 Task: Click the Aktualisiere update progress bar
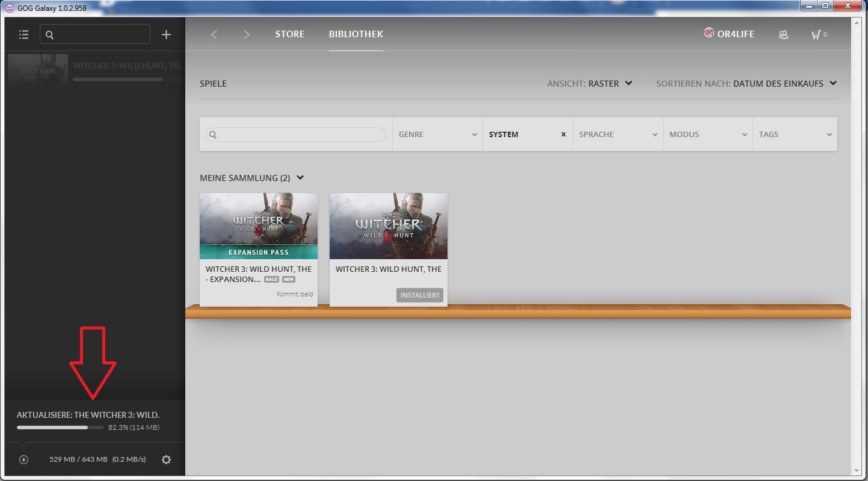click(x=60, y=427)
